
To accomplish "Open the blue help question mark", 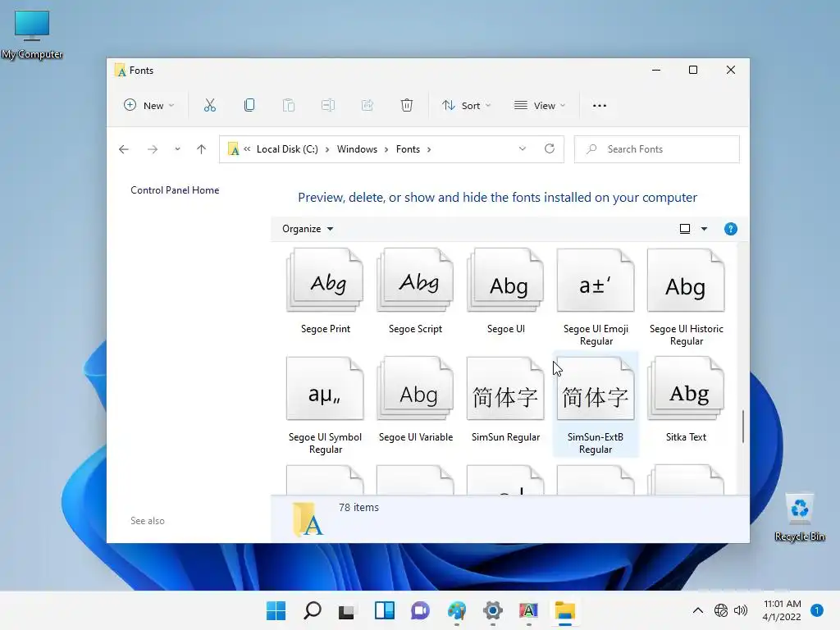I will [x=730, y=229].
